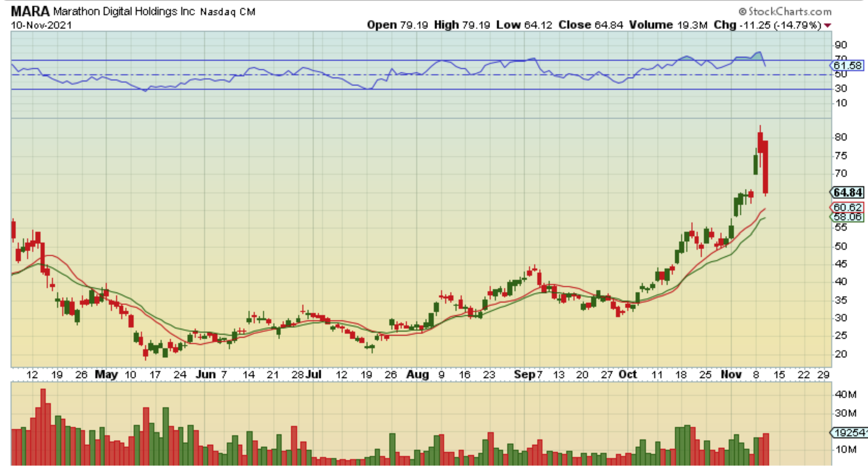This screenshot has width=868, height=466.
Task: Click the red 60.62 moving average tag
Action: pos(847,208)
